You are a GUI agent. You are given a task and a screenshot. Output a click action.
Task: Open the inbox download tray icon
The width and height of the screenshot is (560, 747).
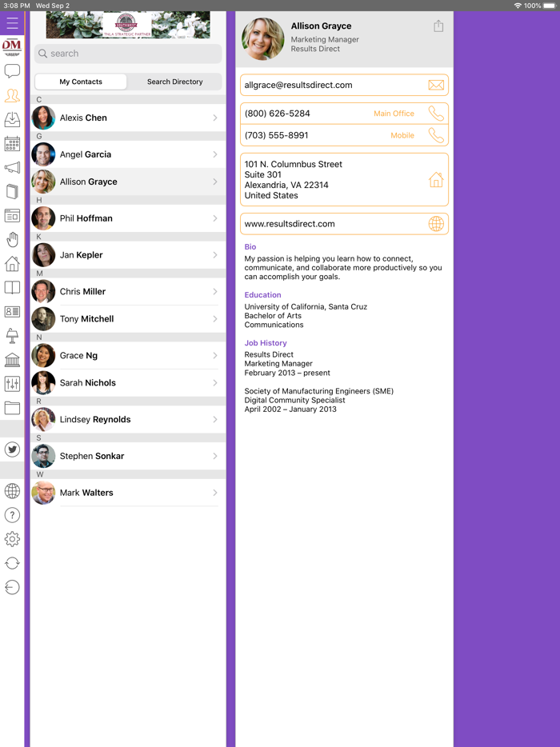(12, 120)
